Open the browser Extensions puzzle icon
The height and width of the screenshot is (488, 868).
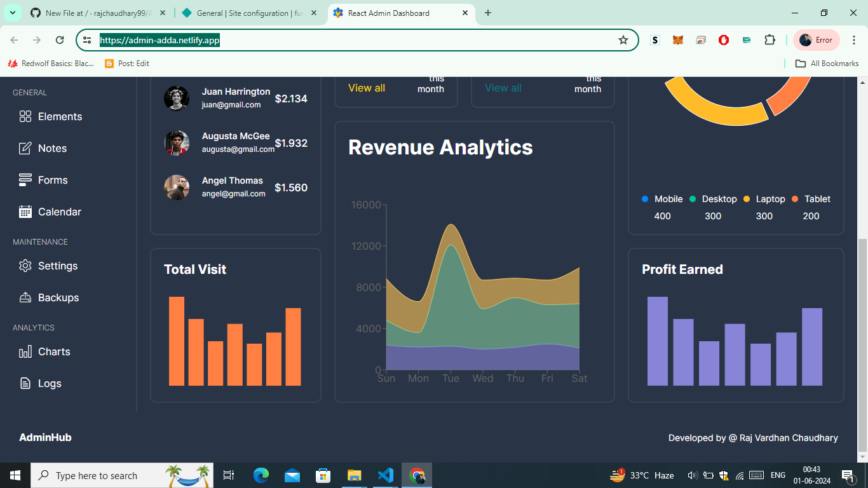[x=770, y=40]
